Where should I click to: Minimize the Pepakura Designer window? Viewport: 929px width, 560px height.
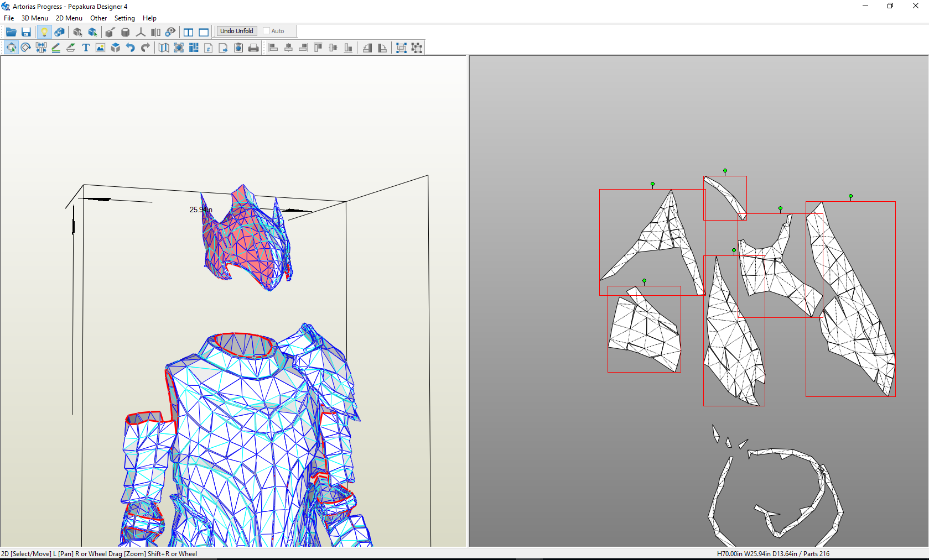(865, 6)
